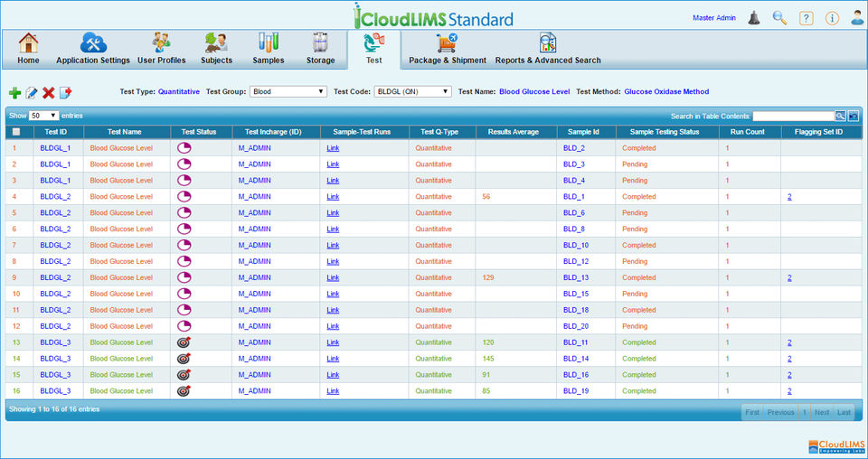This screenshot has width=868, height=459.
Task: Open the question mark help icon
Action: click(806, 18)
